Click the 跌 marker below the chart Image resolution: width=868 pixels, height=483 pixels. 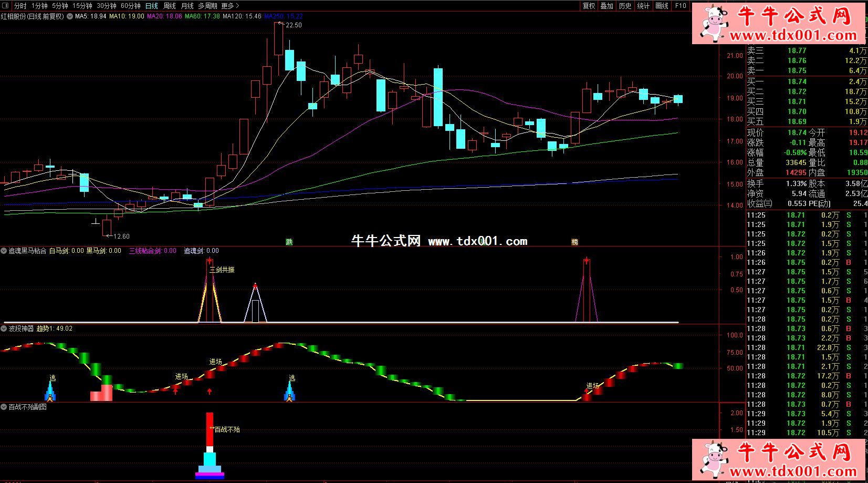(289, 242)
